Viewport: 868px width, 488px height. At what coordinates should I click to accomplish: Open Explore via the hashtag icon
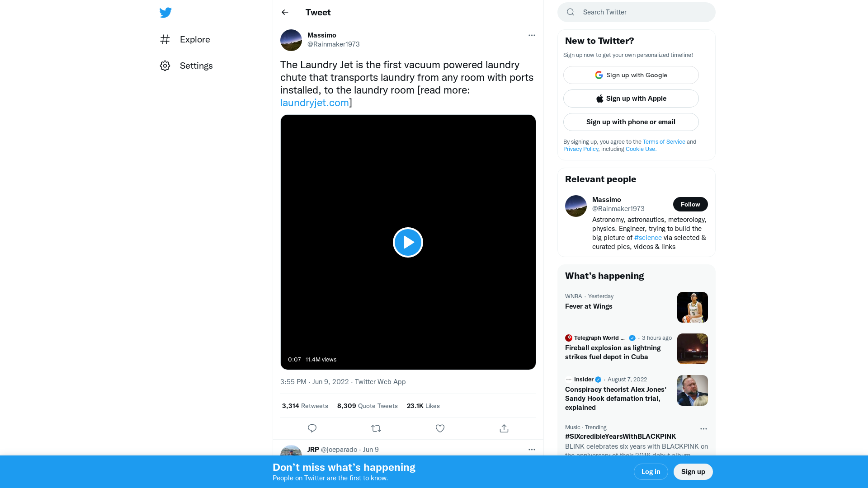(165, 39)
